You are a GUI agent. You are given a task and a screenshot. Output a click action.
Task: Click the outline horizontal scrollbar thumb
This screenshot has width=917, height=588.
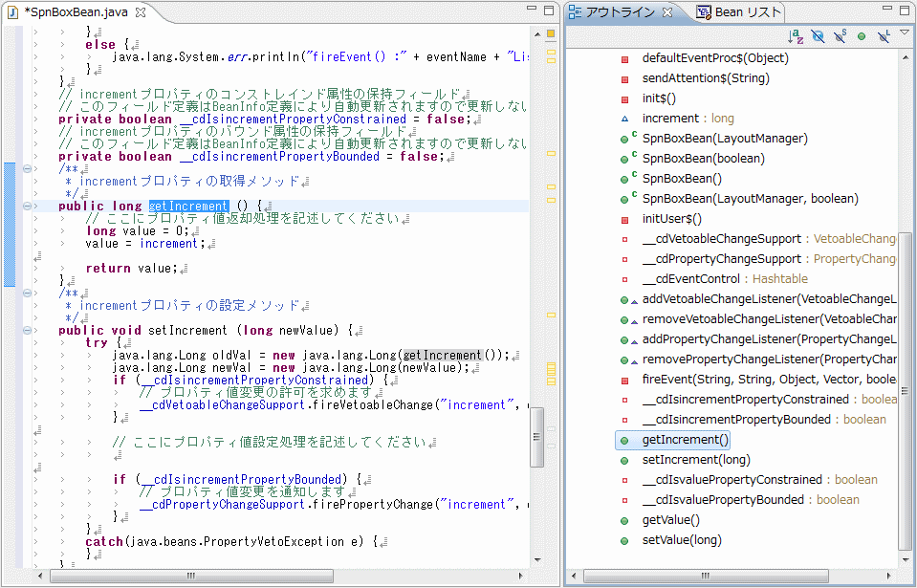click(707, 576)
